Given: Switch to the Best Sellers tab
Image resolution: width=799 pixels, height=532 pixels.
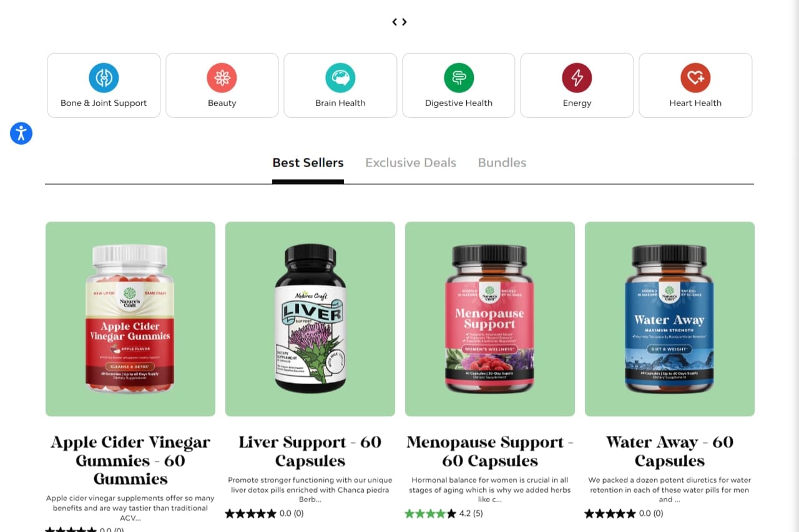Looking at the screenshot, I should (308, 163).
